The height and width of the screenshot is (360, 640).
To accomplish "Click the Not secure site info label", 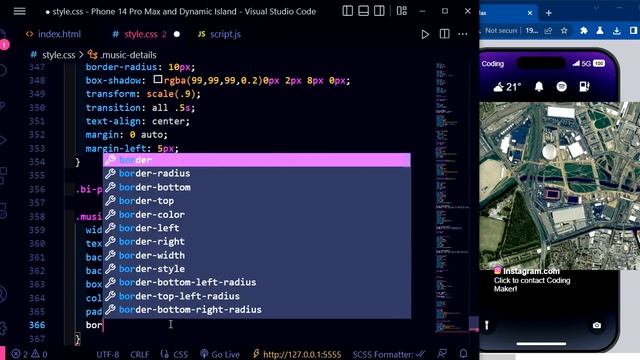I will tap(500, 31).
